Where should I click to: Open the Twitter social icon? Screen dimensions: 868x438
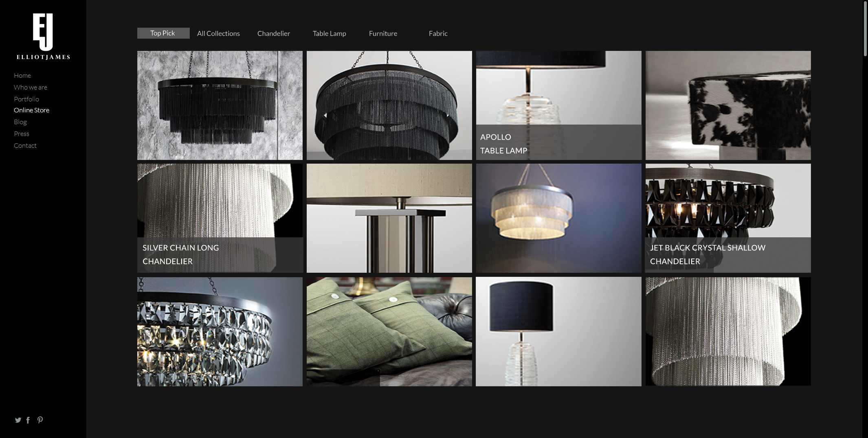coord(18,420)
